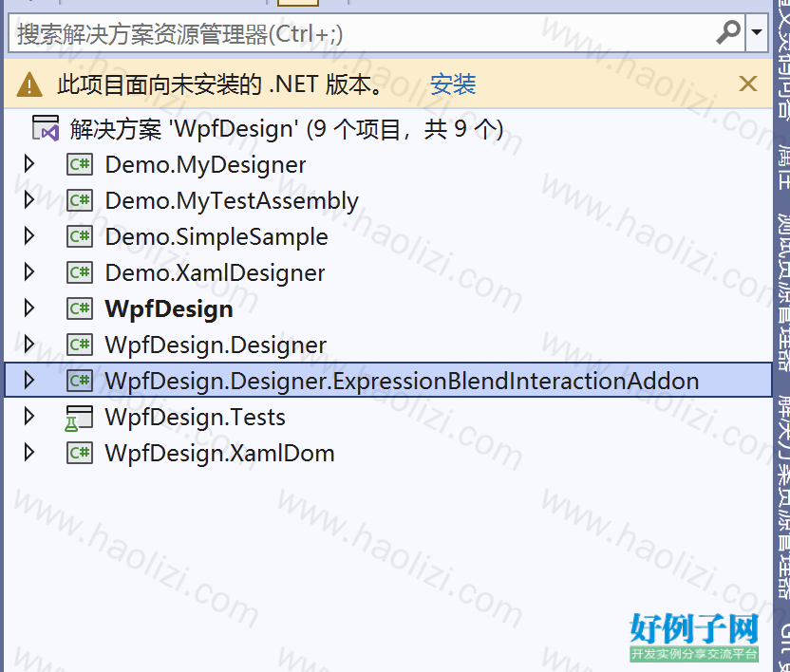
Task: Click the solution WpfDesign icon
Action: click(x=46, y=128)
